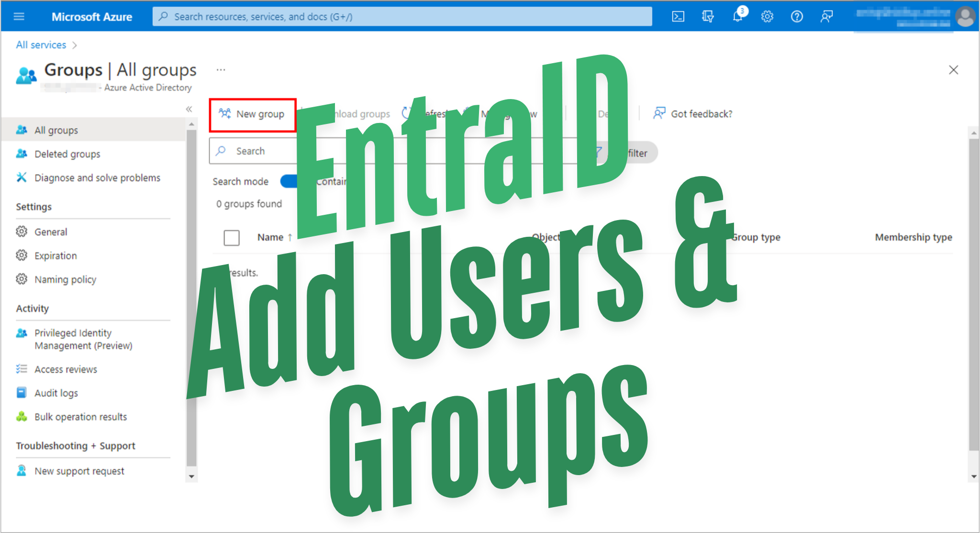Click Got feedback? link

(693, 114)
